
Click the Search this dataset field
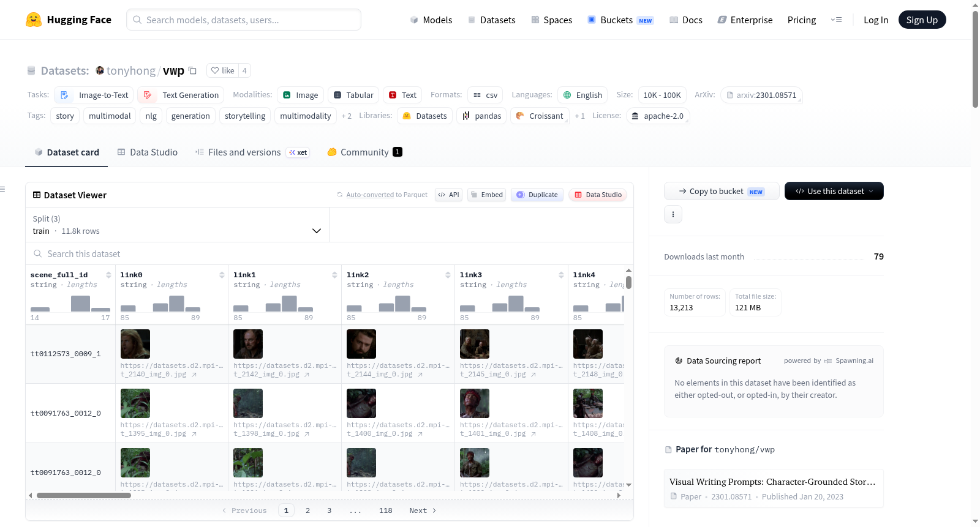[330, 253]
